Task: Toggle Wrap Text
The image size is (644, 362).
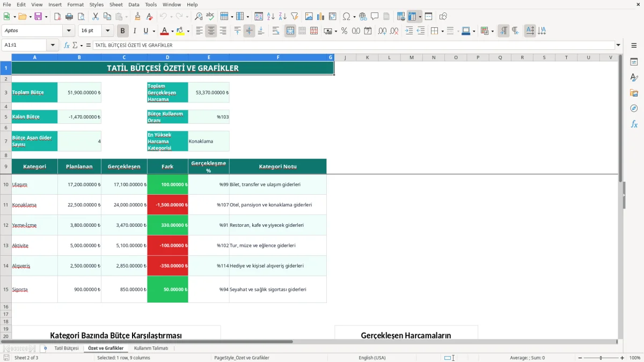Action: [276, 31]
